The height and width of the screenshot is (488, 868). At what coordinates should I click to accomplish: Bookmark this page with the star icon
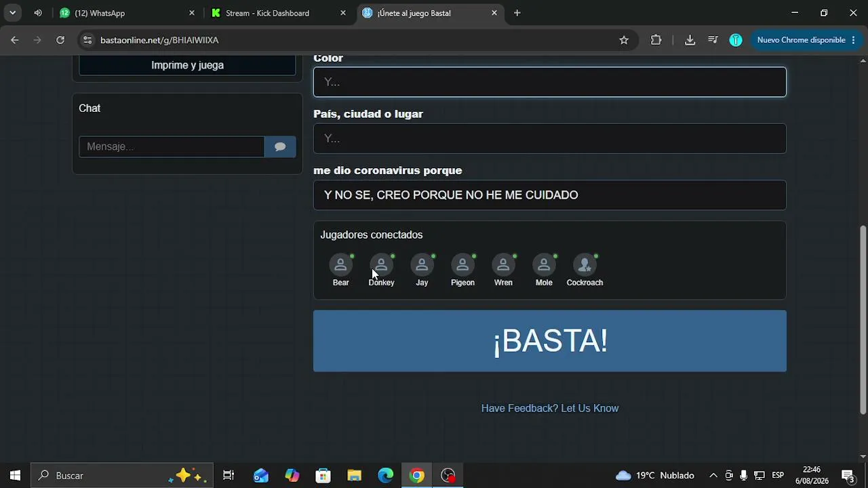pyautogui.click(x=624, y=40)
